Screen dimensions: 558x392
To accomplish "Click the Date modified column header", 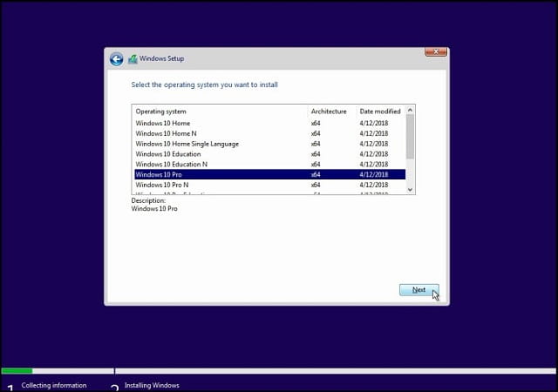I will point(380,112).
